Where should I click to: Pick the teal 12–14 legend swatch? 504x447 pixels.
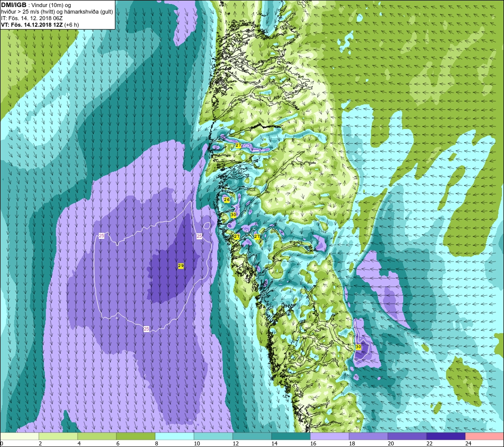[x=252, y=436]
